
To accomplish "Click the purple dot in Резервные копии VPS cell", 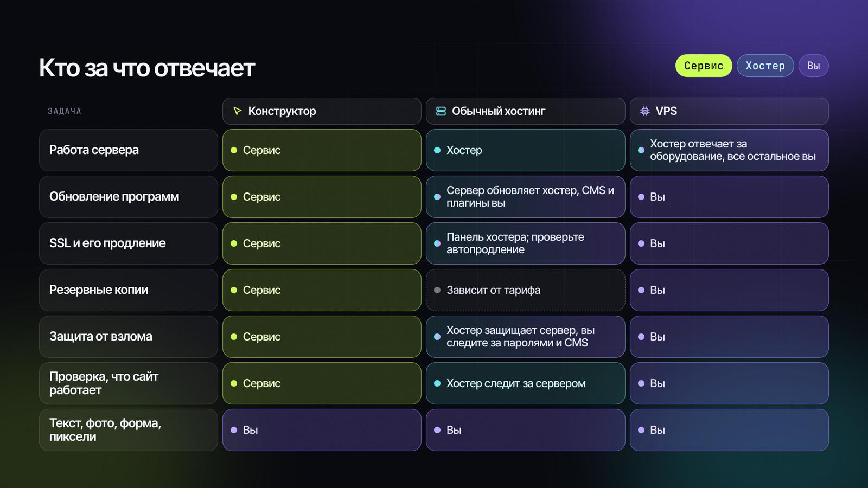I will click(x=641, y=290).
